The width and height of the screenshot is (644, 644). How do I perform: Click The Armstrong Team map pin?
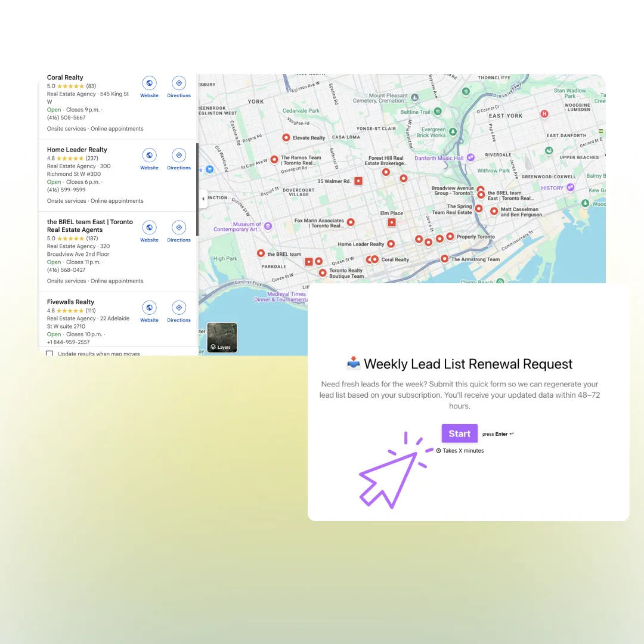point(444,259)
